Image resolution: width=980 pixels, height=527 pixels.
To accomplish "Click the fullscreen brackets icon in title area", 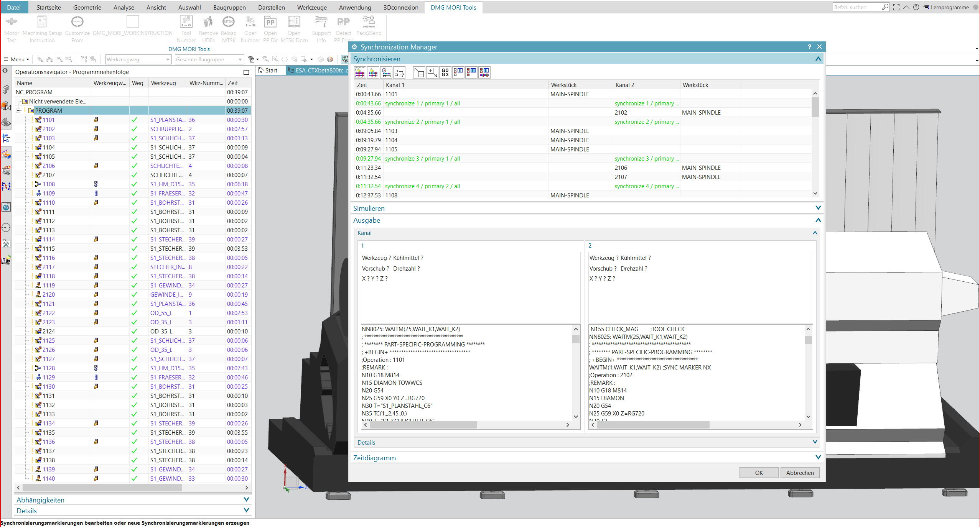I will coord(896,7).
